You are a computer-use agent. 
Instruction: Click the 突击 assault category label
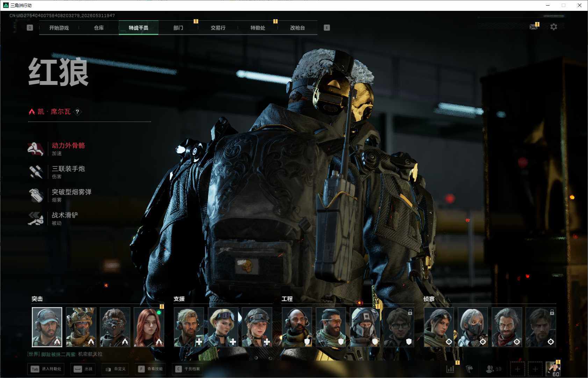(x=37, y=299)
